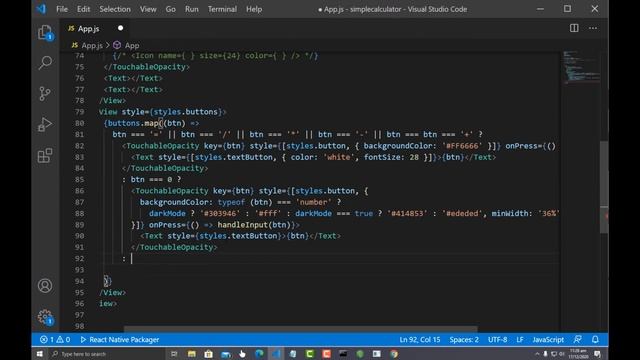Open the View menu
This screenshot has width=640, height=360.
point(148,9)
